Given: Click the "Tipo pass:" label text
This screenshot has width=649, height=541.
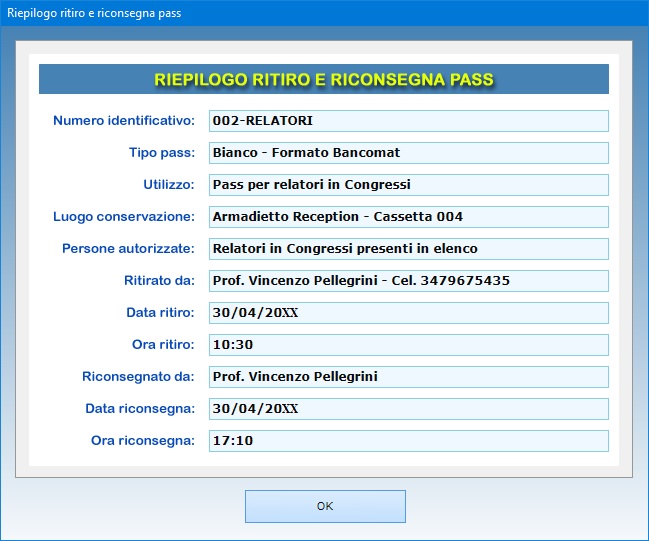Looking at the screenshot, I should click(x=161, y=153).
